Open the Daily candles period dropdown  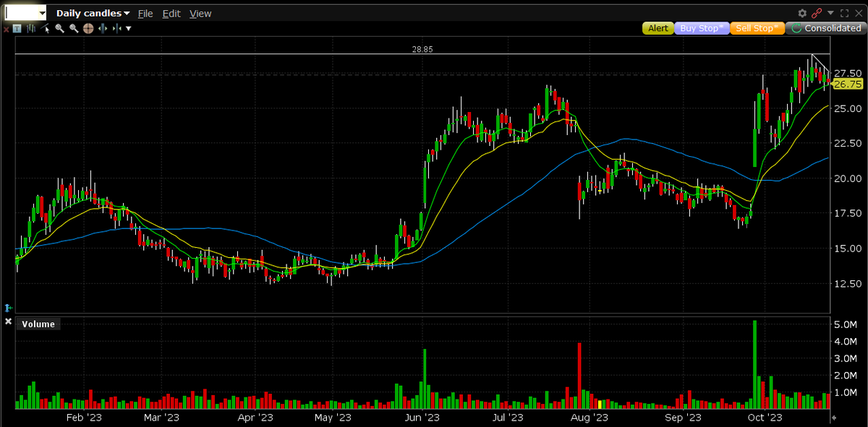pyautogui.click(x=93, y=13)
